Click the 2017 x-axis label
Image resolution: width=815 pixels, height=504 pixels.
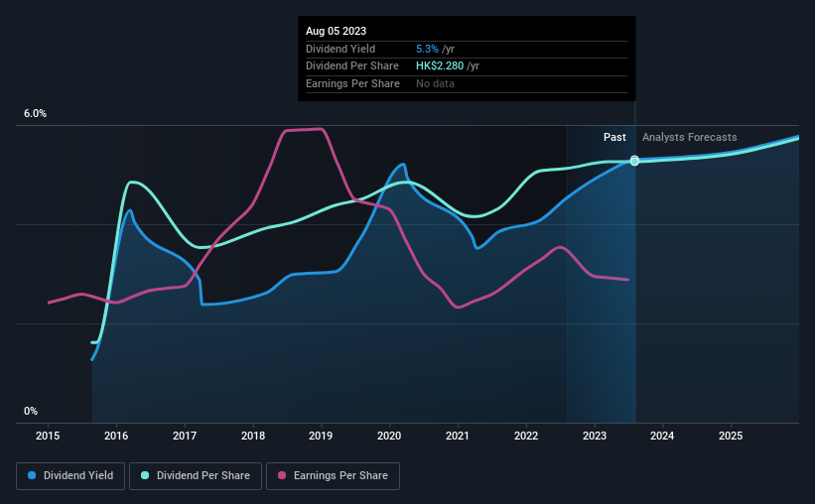click(x=185, y=436)
